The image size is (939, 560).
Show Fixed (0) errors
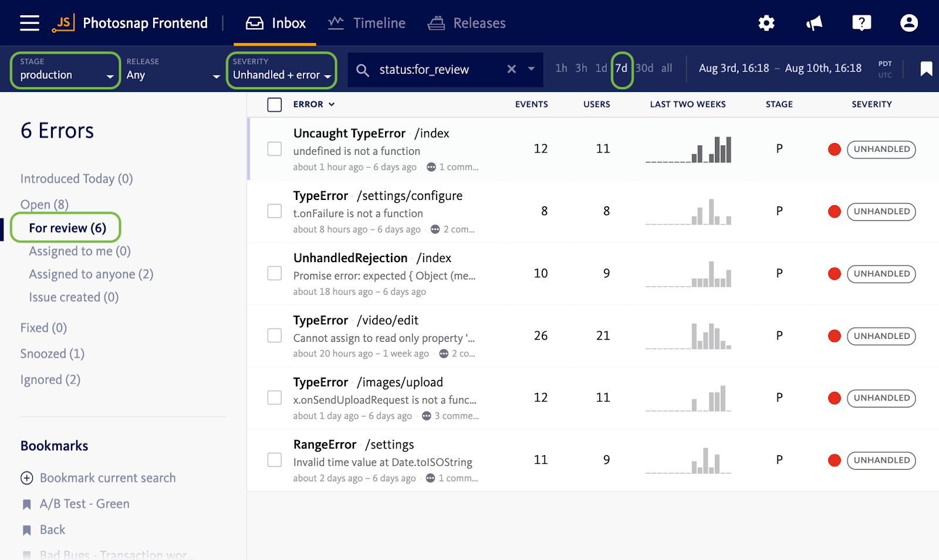[x=43, y=328]
